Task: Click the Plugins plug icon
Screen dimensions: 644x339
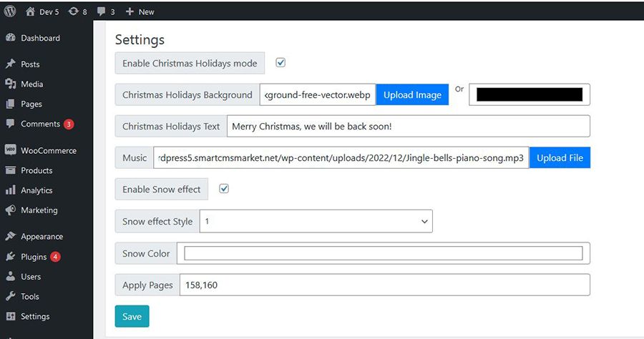Action: pyautogui.click(x=11, y=257)
